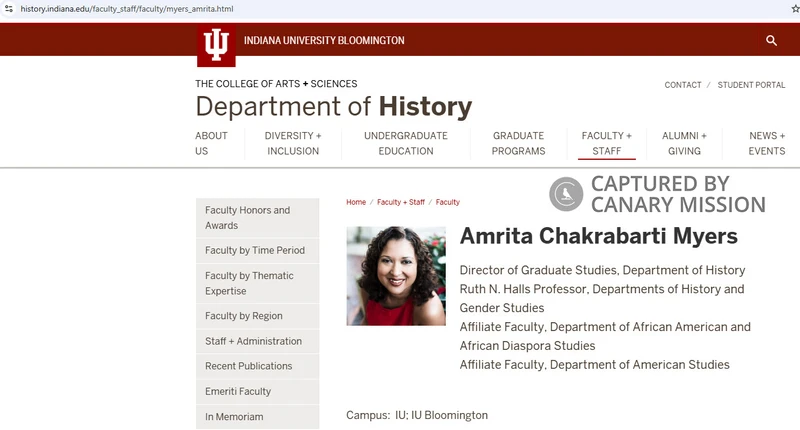Click the African Diaspora Studies text
800x430 pixels.
[x=527, y=346]
